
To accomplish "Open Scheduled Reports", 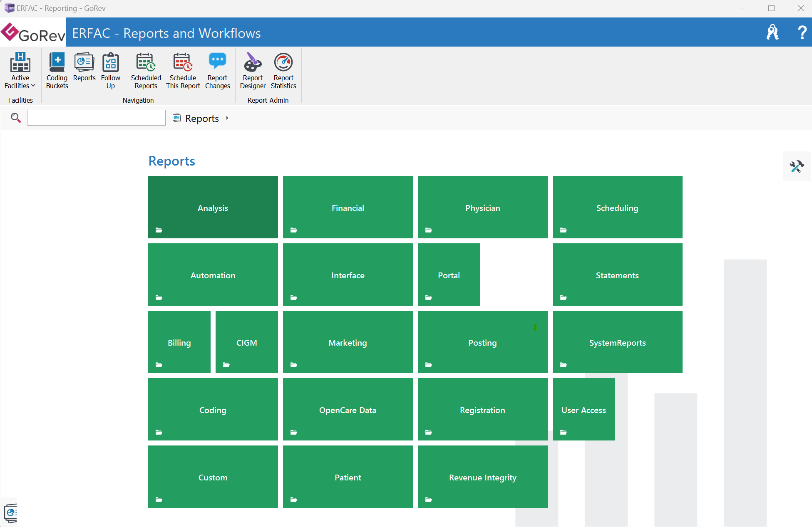I will click(x=146, y=70).
